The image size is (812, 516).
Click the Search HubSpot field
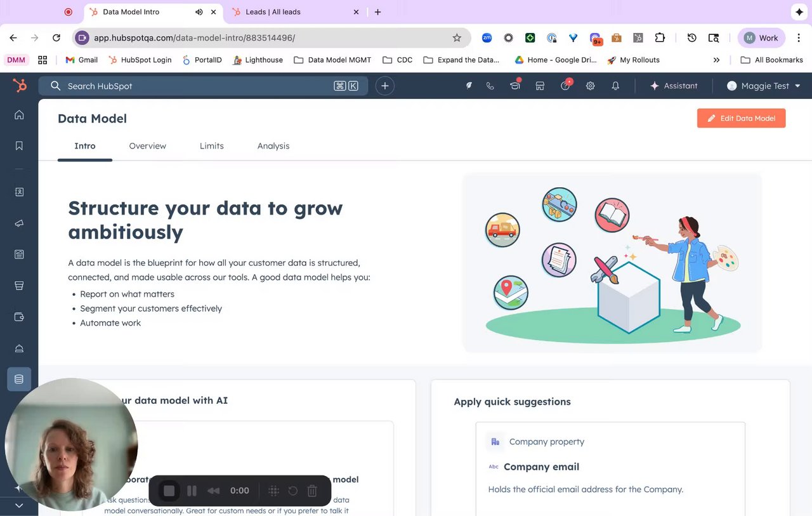[x=203, y=86]
